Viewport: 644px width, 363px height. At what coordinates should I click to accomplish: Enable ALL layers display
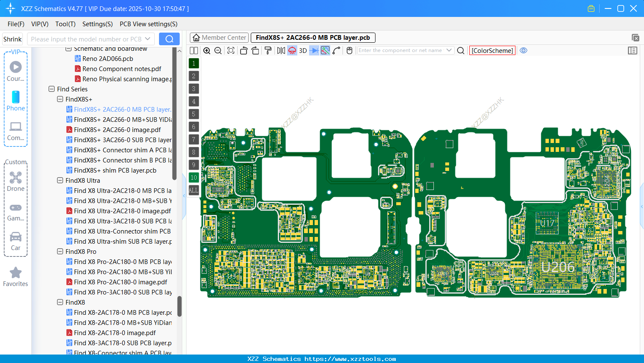point(194,190)
